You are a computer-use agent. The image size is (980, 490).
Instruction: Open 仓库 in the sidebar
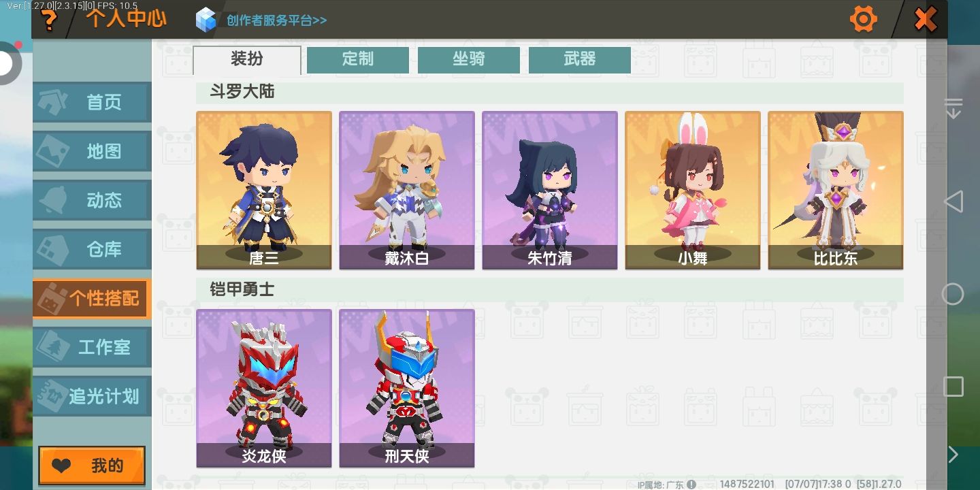[92, 249]
